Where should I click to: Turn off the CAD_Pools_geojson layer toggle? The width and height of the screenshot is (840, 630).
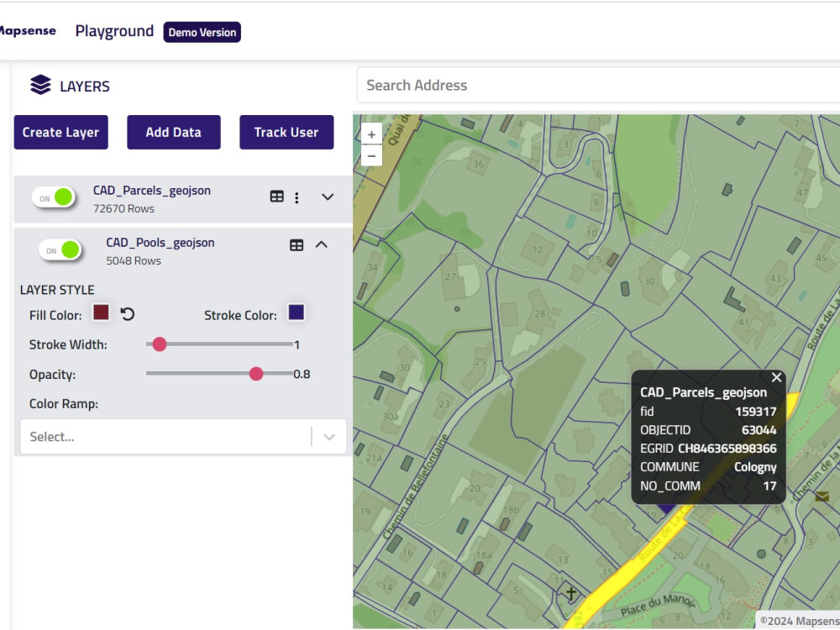[x=60, y=249]
